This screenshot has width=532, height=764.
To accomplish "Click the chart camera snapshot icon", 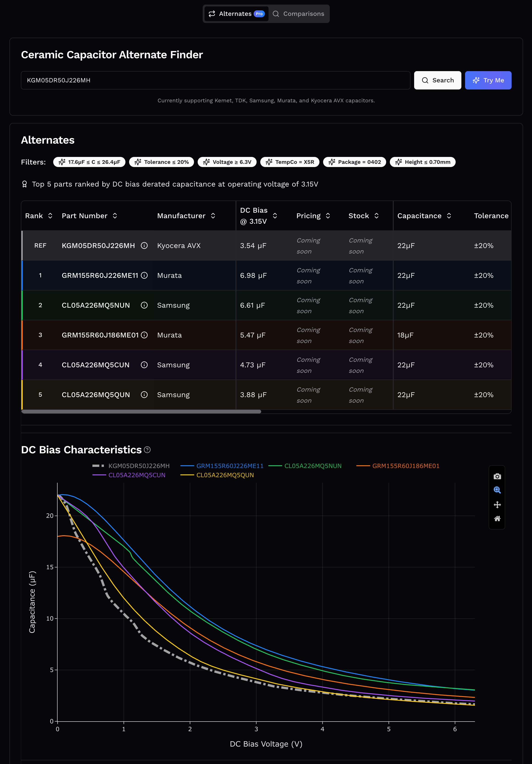I will tap(497, 477).
